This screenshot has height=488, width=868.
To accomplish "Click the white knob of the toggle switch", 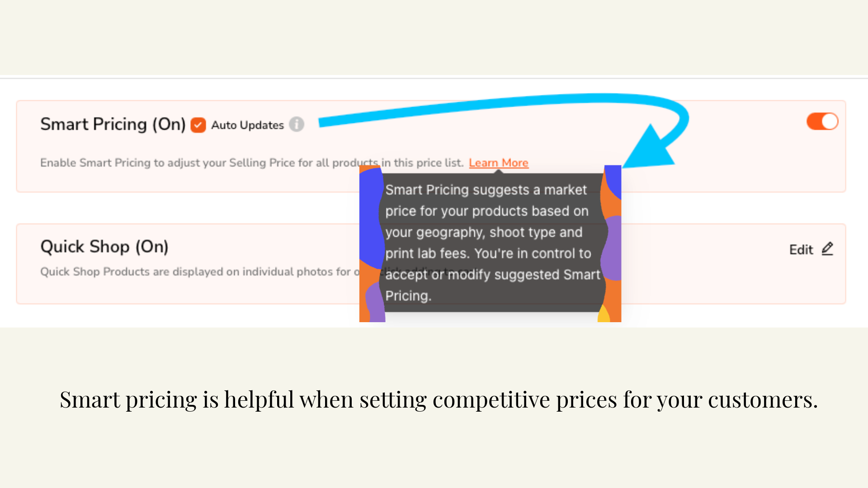I will pyautogui.click(x=830, y=122).
